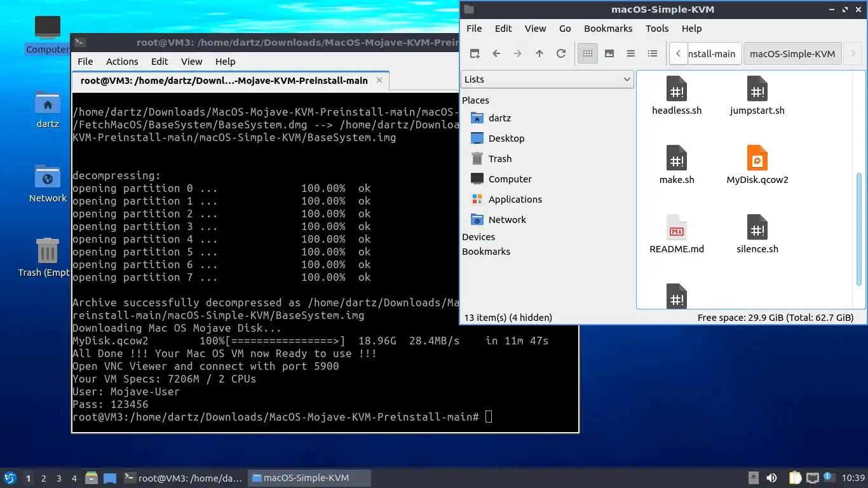Select the silence.sh file icon
Screen dimensions: 868x488
click(x=757, y=227)
